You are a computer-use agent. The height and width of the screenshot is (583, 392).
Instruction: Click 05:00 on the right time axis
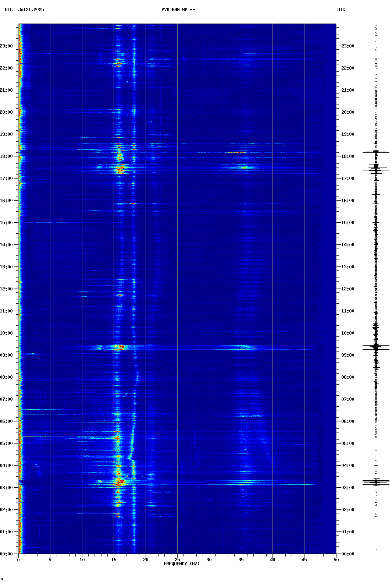[x=348, y=444]
